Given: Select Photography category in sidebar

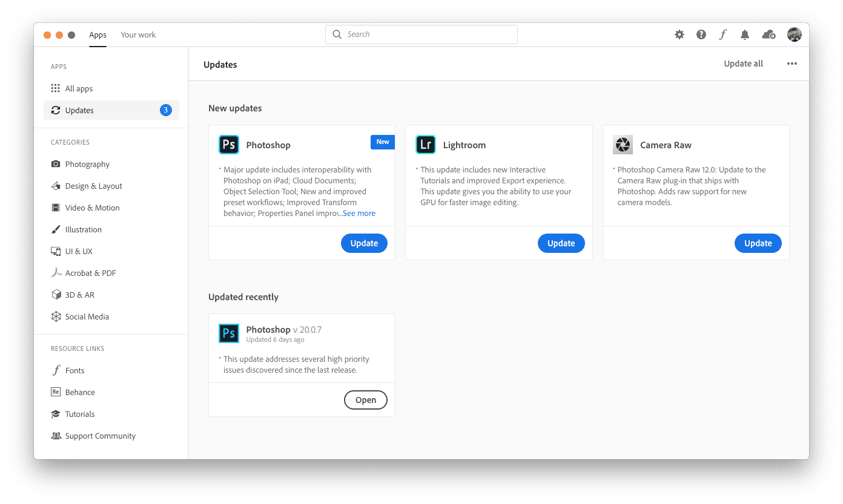Looking at the screenshot, I should click(87, 164).
